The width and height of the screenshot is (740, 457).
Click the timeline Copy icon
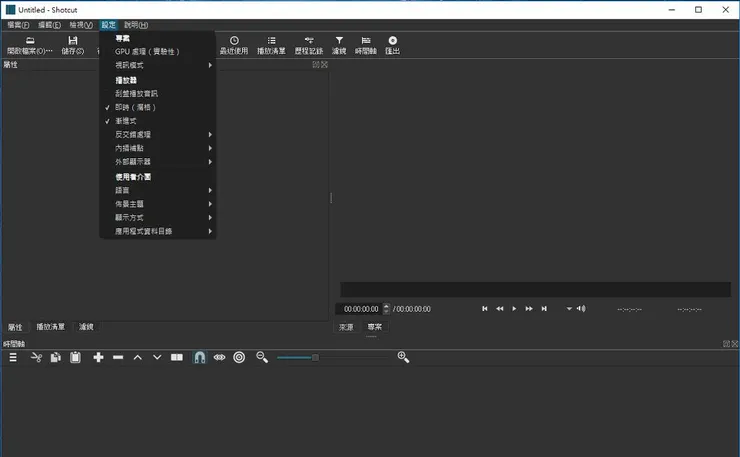pos(56,357)
